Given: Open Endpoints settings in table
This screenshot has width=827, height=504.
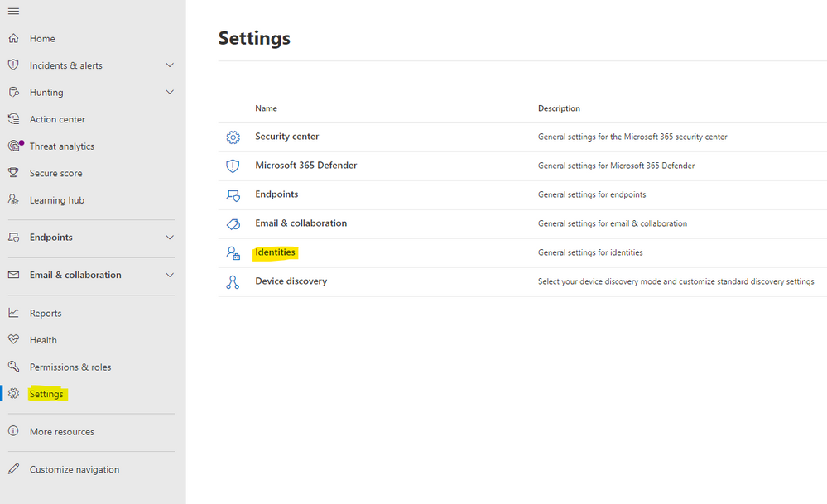Looking at the screenshot, I should 276,194.
